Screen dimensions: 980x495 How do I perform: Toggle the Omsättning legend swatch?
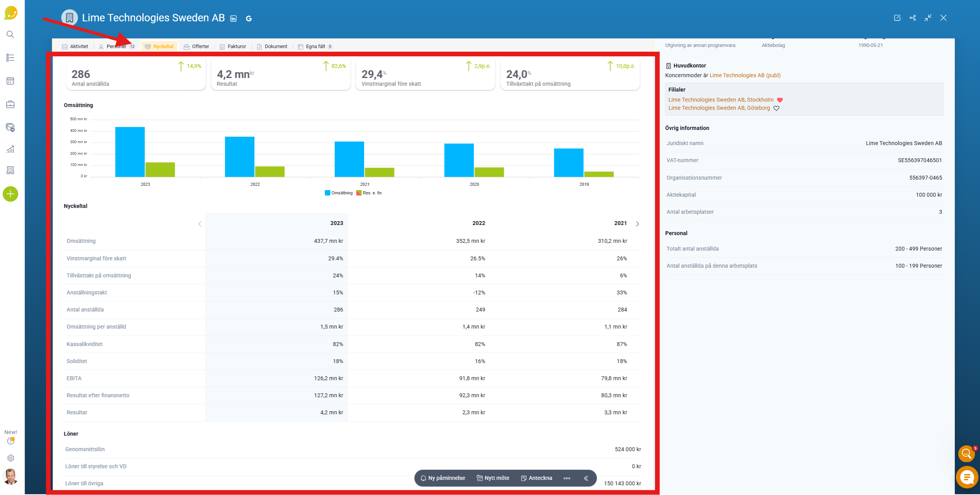(x=328, y=193)
